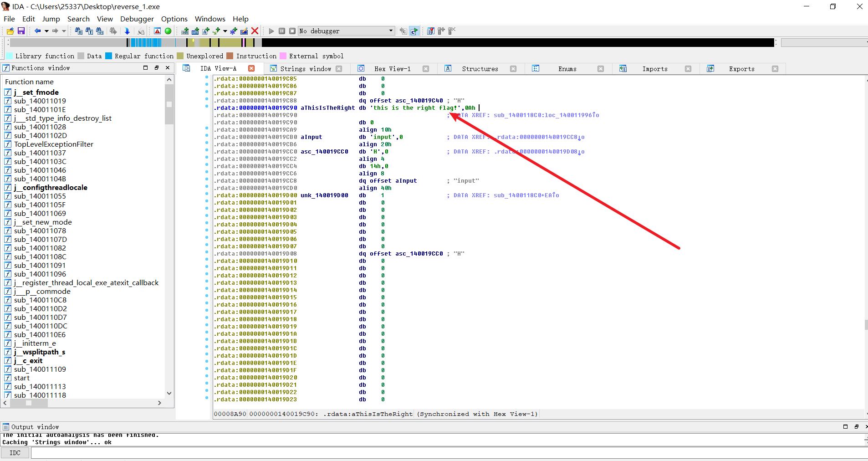
Task: Start process with the play icon
Action: pyautogui.click(x=271, y=31)
